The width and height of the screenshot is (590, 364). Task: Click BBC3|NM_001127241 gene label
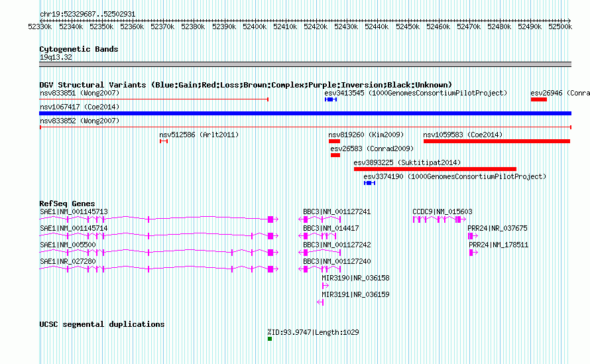tap(337, 212)
